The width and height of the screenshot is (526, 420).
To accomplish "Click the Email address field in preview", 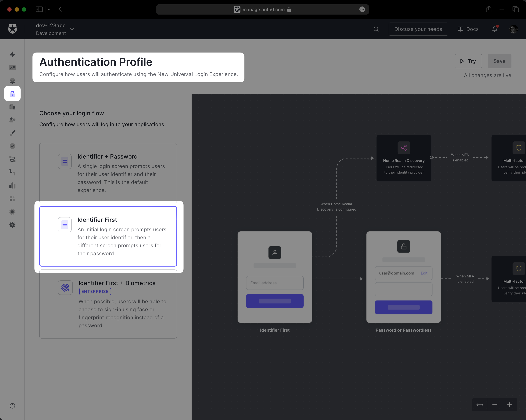I will coord(275,283).
